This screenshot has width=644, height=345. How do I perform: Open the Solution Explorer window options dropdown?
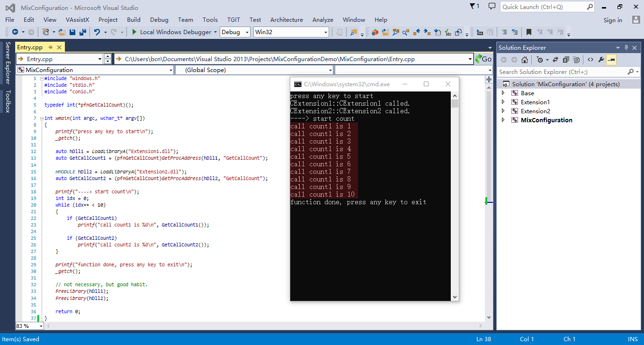pos(617,47)
